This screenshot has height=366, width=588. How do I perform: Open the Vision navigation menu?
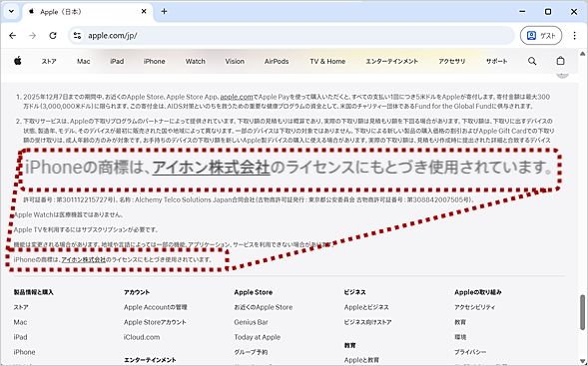235,62
